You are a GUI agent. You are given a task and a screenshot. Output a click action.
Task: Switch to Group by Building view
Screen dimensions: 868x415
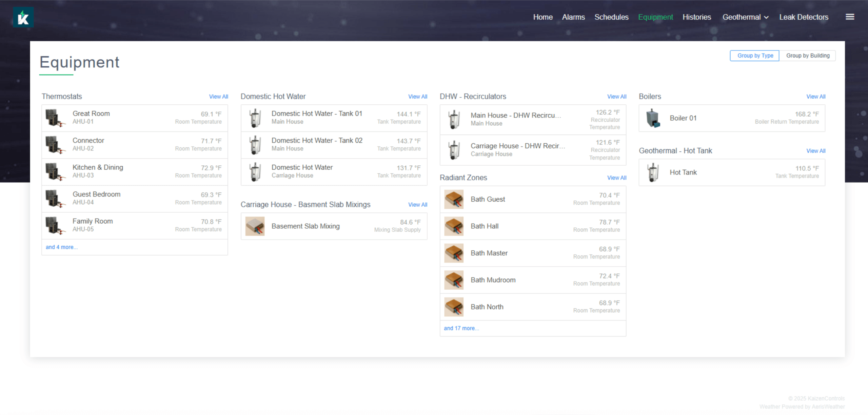click(x=808, y=56)
